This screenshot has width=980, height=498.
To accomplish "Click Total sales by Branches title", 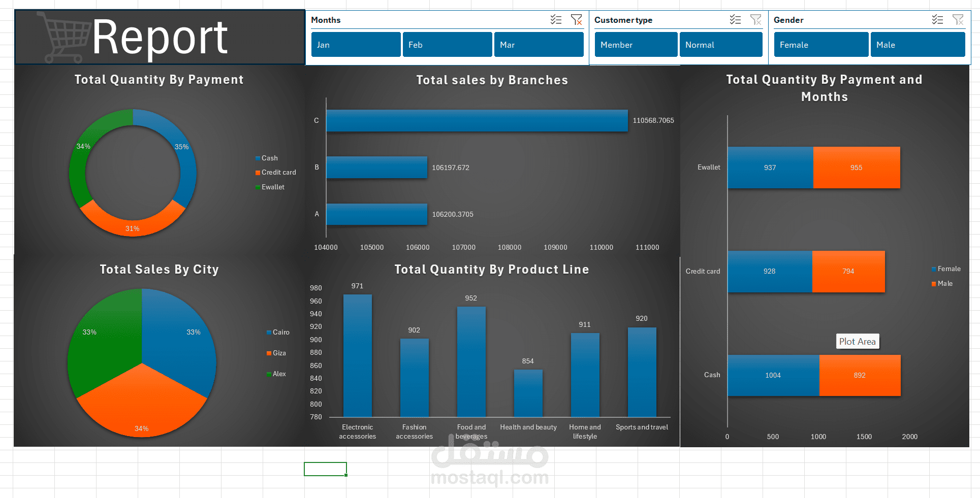I will point(492,80).
